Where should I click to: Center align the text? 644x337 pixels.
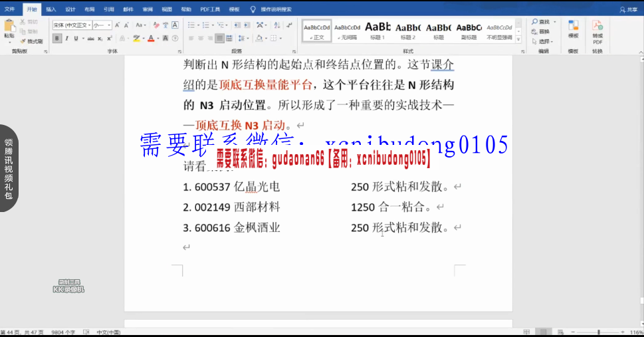tap(201, 39)
